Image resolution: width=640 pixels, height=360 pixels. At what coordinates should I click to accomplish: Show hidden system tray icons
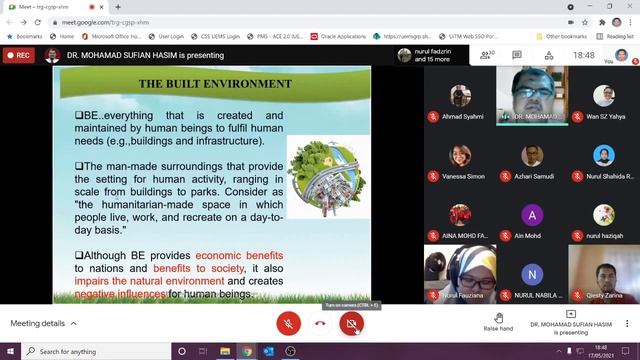coord(558,351)
